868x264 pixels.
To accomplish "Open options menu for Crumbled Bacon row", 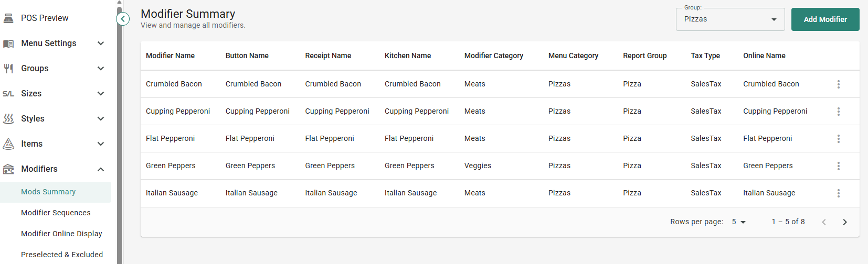I will click(x=839, y=84).
